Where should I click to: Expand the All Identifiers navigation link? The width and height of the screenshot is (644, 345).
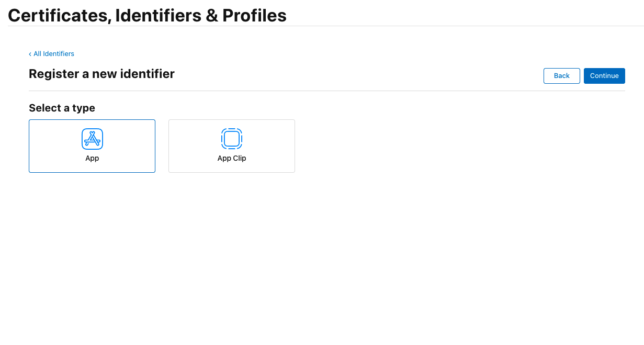tap(53, 54)
